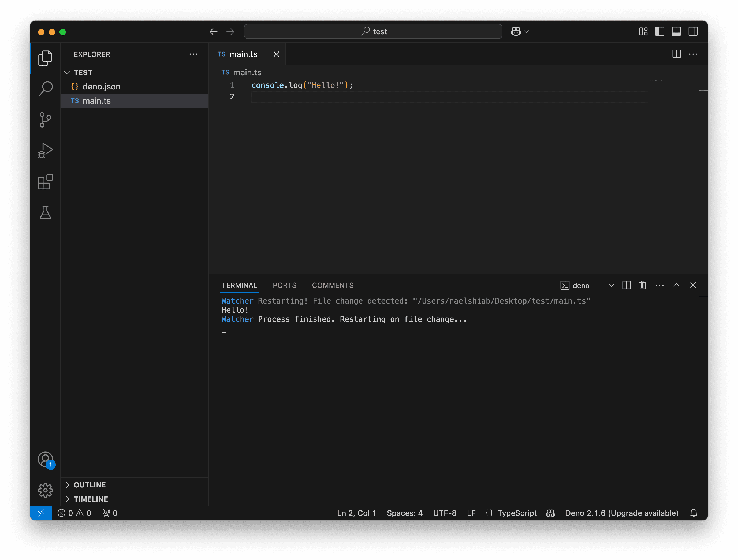Change indentation via Spaces: 4

404,513
